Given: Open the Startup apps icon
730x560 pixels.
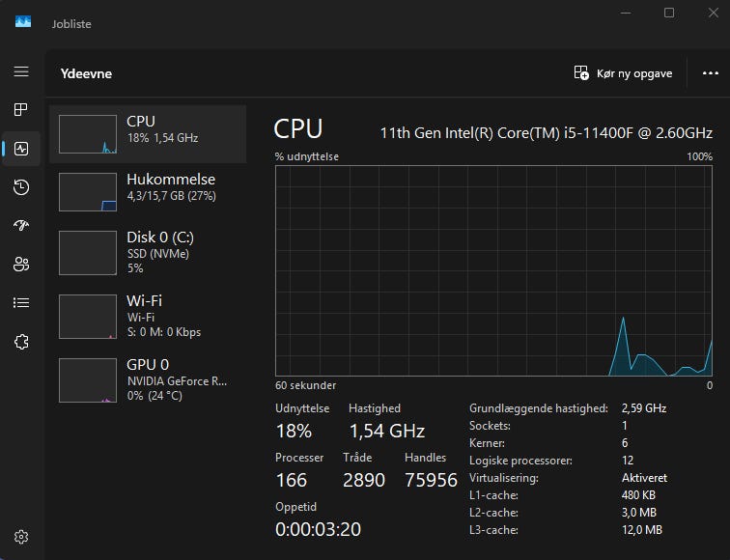Looking at the screenshot, I should tap(21, 226).
